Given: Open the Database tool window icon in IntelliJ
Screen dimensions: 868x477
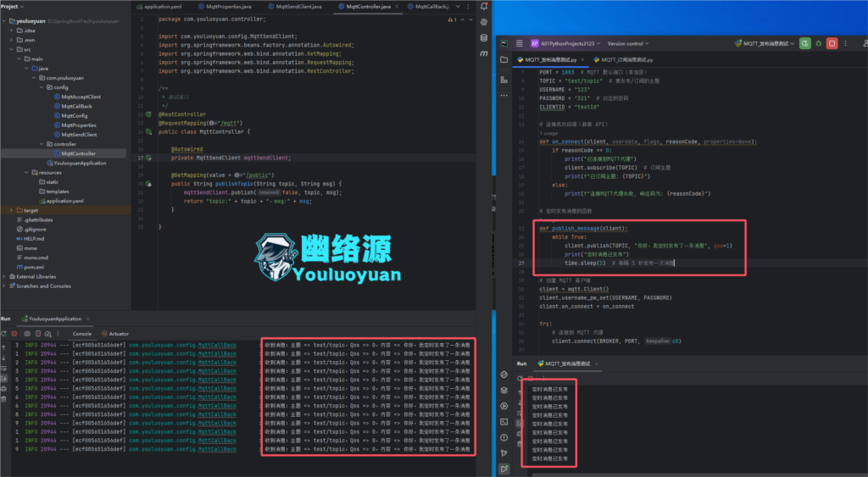Looking at the screenshot, I should [x=484, y=37].
